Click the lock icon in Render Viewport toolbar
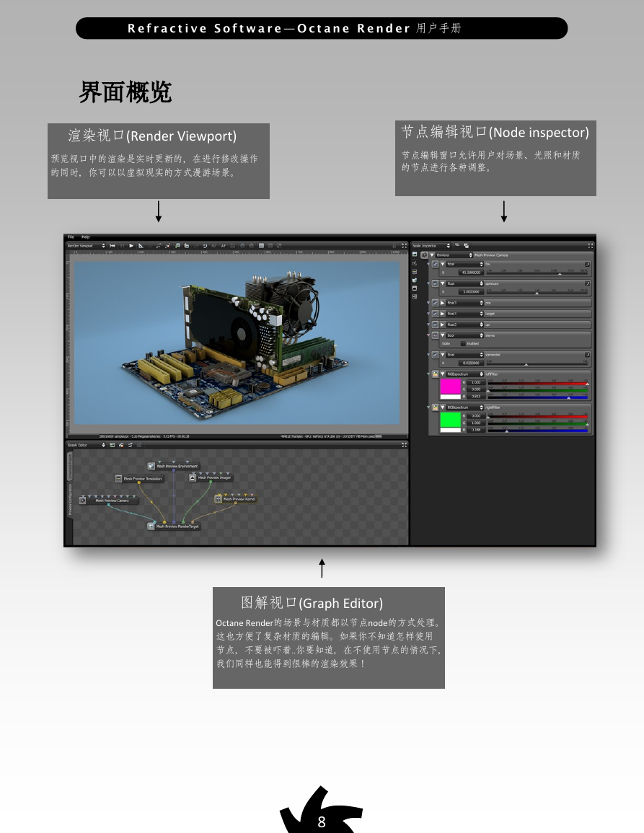Viewport: 644px width, 833px height. pos(394,245)
